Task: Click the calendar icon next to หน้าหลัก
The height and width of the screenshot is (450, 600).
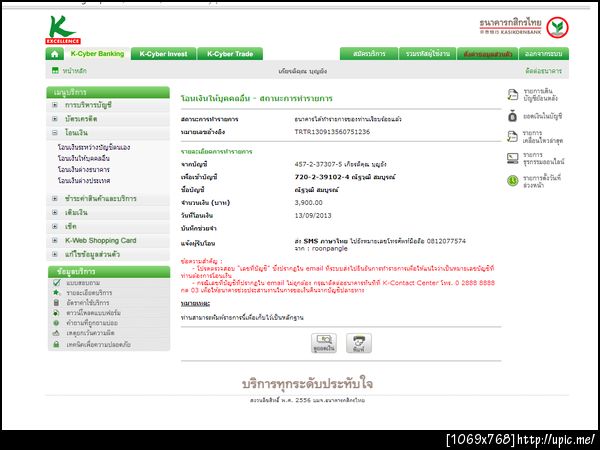Action: [55, 70]
